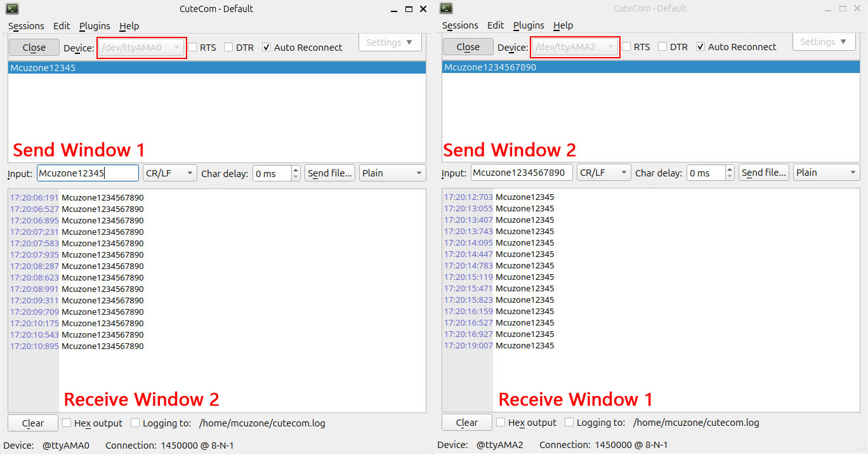Click Connection status 1450000 @ 8-N-1 in left window
This screenshot has width=868, height=455.
(x=169, y=445)
